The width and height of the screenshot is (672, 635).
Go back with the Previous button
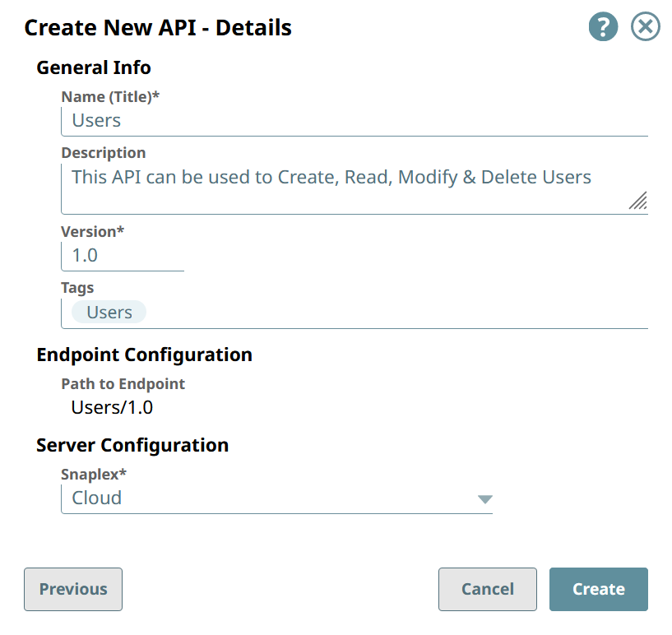click(72, 589)
